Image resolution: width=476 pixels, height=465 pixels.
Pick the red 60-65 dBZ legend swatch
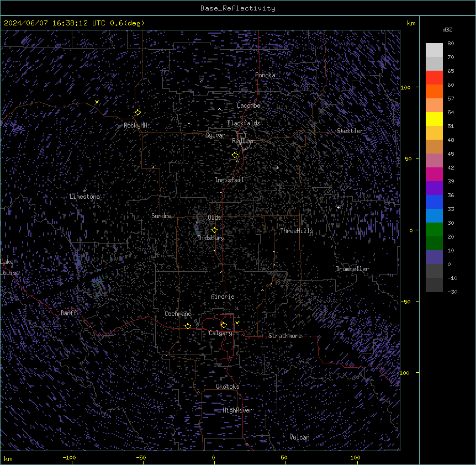pos(434,78)
